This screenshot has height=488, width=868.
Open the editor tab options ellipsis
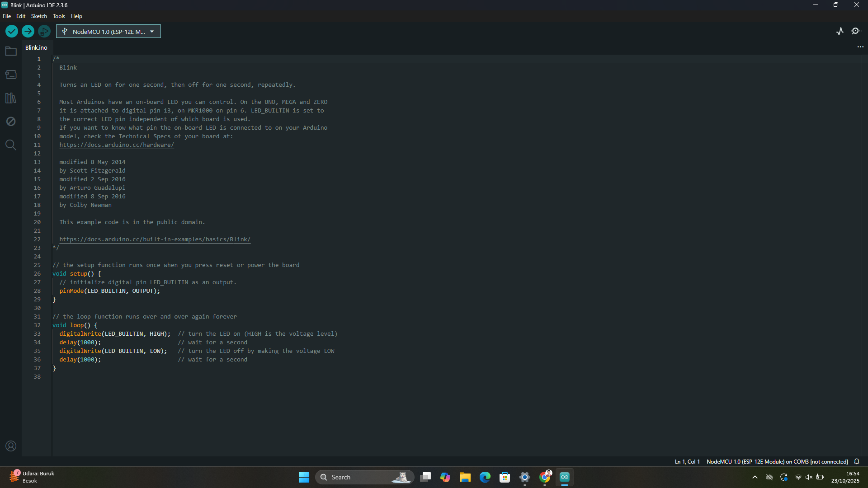[x=860, y=47]
